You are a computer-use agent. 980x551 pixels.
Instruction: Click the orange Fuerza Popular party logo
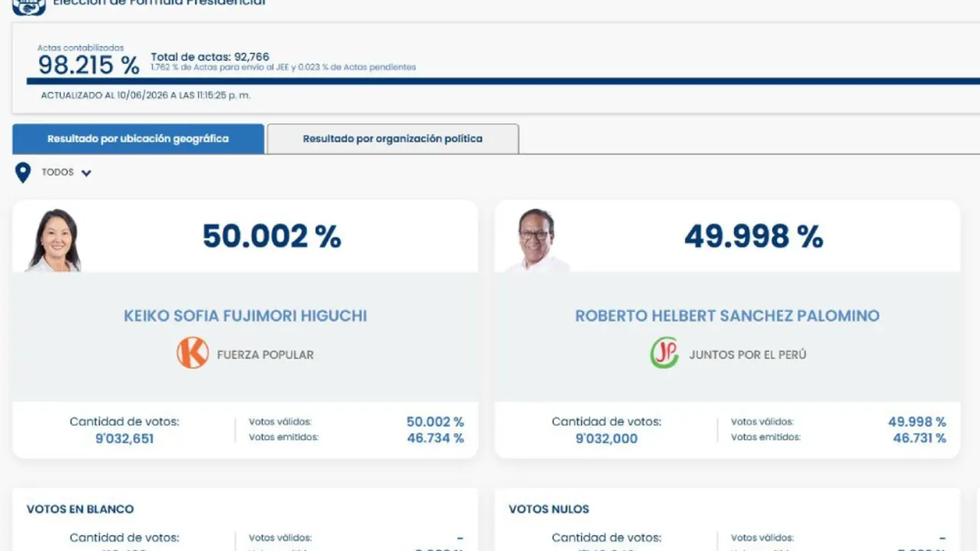[x=192, y=353]
